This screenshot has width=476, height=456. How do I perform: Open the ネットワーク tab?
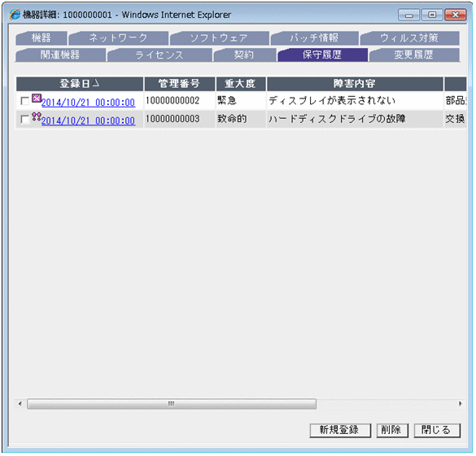click(119, 38)
